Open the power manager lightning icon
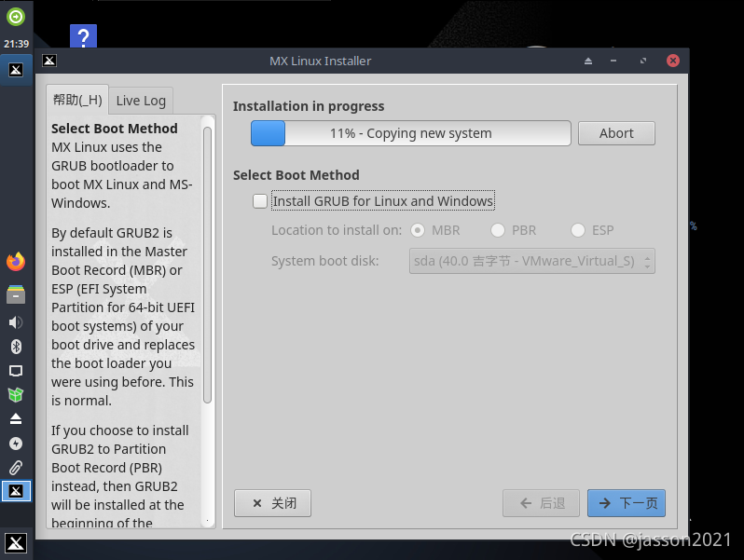 [16, 444]
